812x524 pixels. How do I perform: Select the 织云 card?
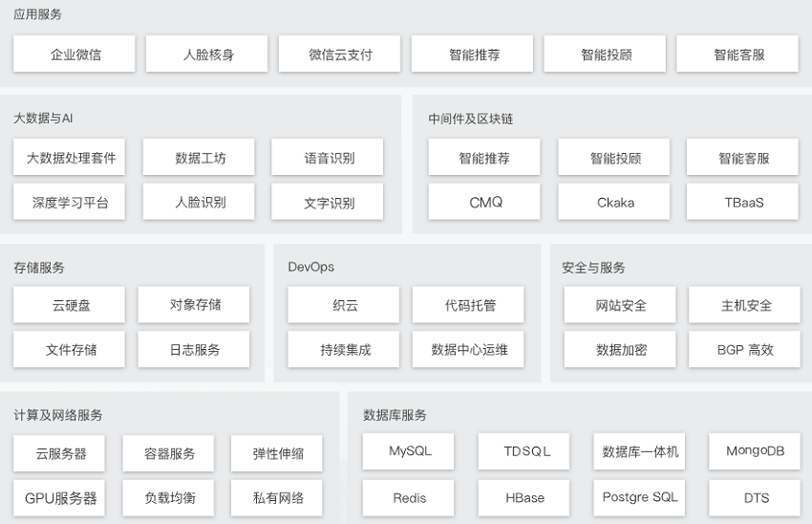point(344,305)
